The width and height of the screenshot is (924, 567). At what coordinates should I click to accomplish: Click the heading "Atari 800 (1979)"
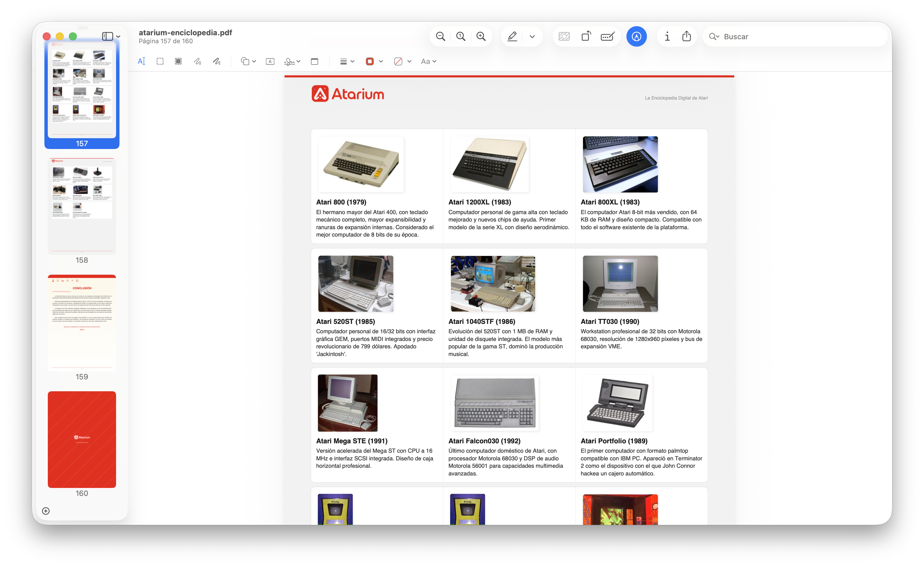(341, 202)
